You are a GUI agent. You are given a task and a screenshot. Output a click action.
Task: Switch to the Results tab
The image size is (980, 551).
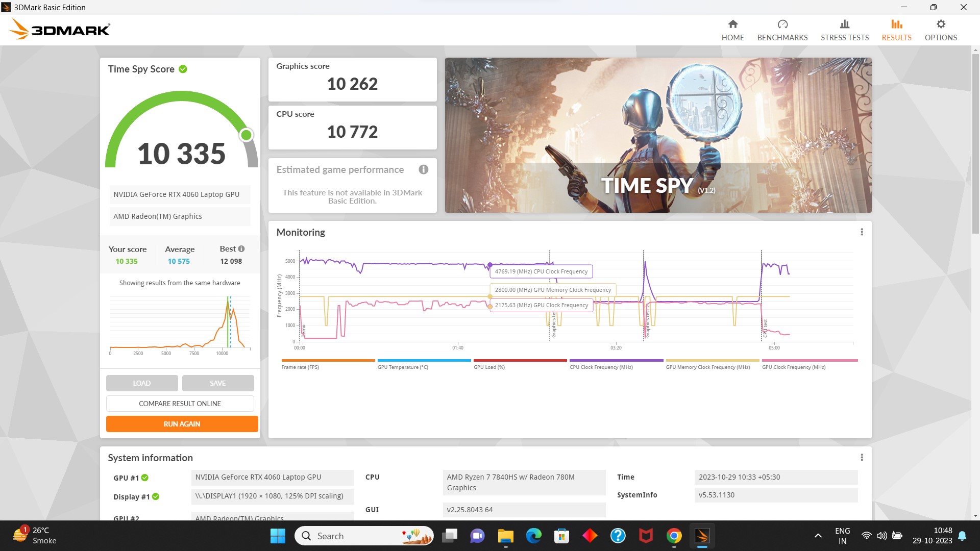(896, 31)
